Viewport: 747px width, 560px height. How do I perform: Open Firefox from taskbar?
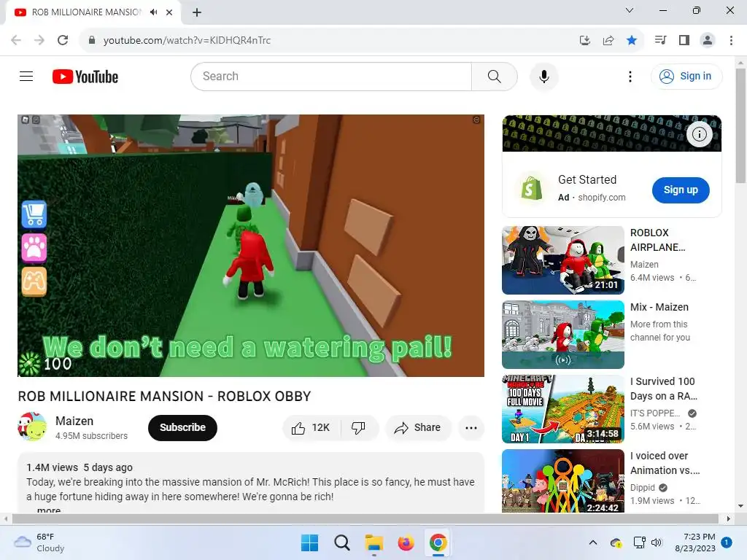coord(406,542)
